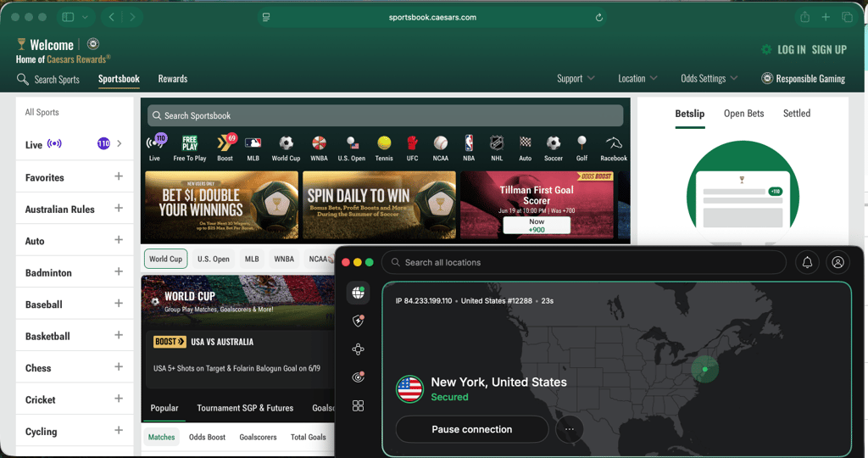Open Live events list with 110 badge
This screenshot has width=868, height=458.
pyautogui.click(x=75, y=144)
